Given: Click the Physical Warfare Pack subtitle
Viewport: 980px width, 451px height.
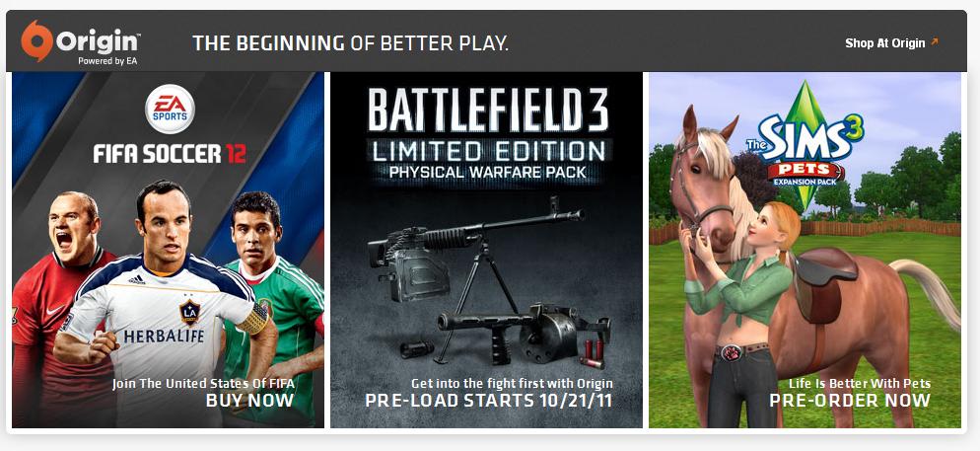Looking at the screenshot, I should [x=488, y=172].
